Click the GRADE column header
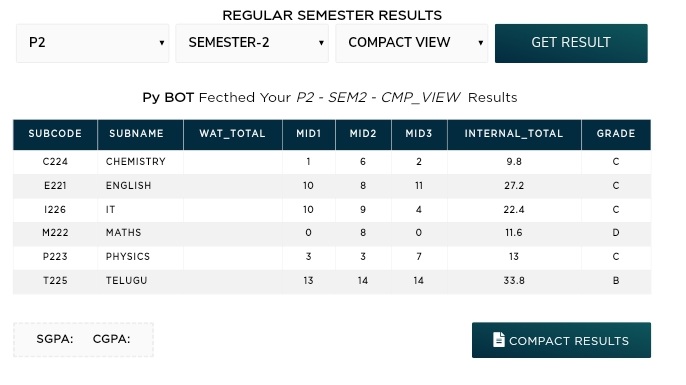The height and width of the screenshot is (385, 686). coord(616,134)
